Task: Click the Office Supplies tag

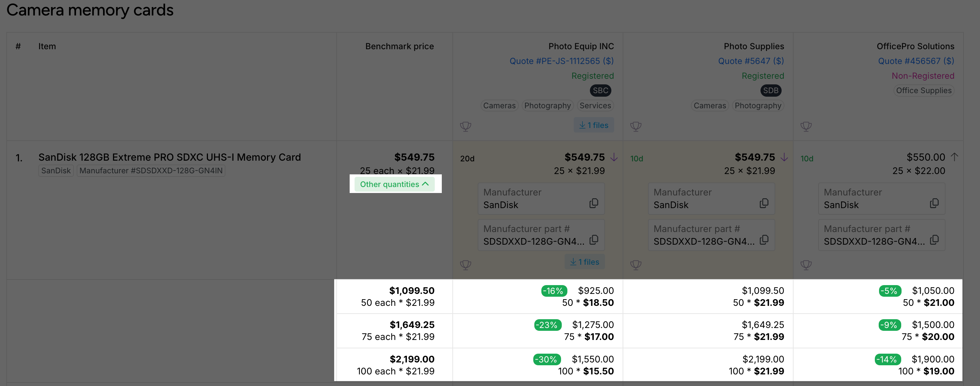Action: tap(923, 90)
